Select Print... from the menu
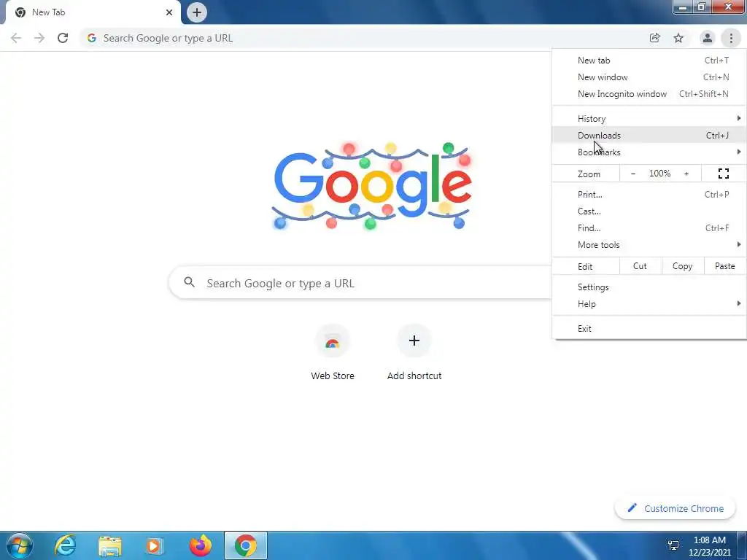Image resolution: width=747 pixels, height=560 pixels. (x=649, y=194)
